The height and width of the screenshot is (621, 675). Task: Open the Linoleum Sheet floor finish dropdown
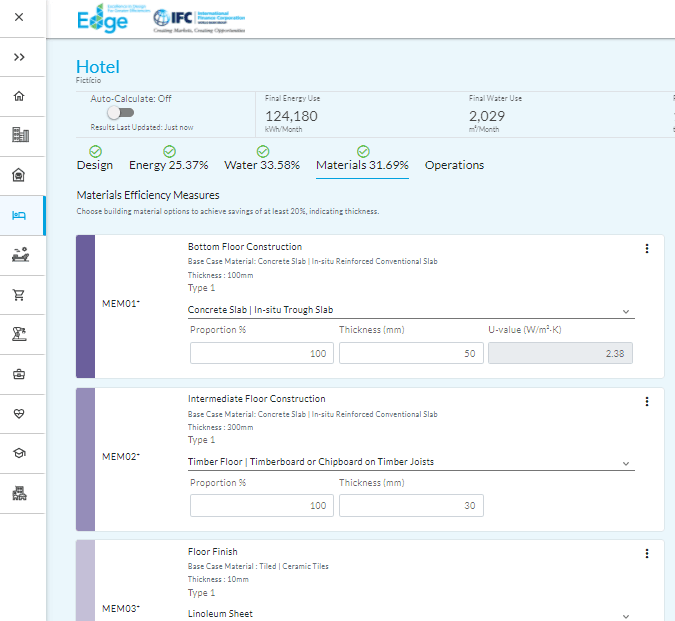tap(410, 614)
